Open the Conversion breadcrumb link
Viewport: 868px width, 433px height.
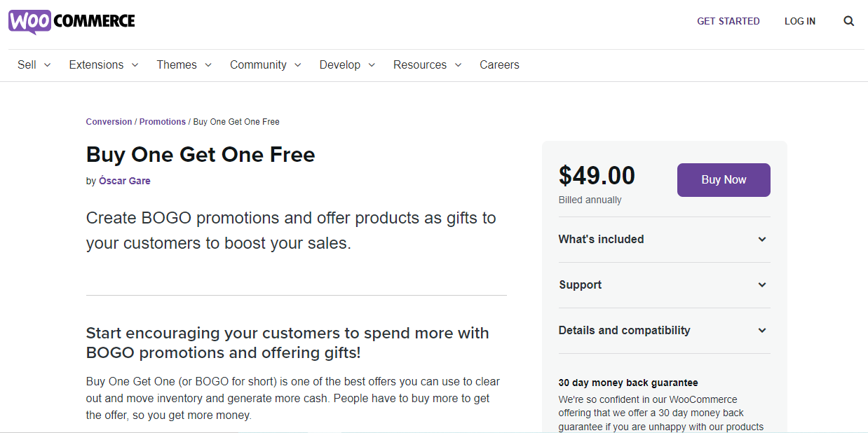point(109,122)
